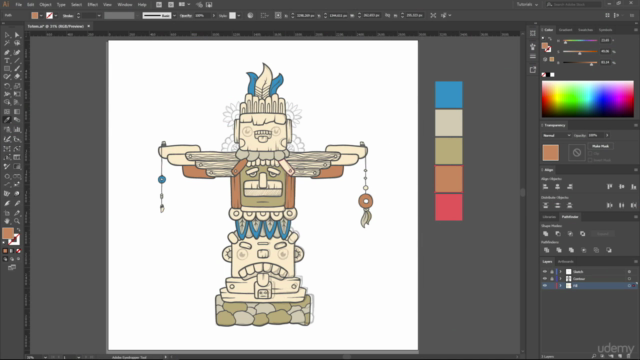Click Vertical Align Top in Align panel
Image resolution: width=640 pixels, height=360 pixels.
tap(609, 187)
